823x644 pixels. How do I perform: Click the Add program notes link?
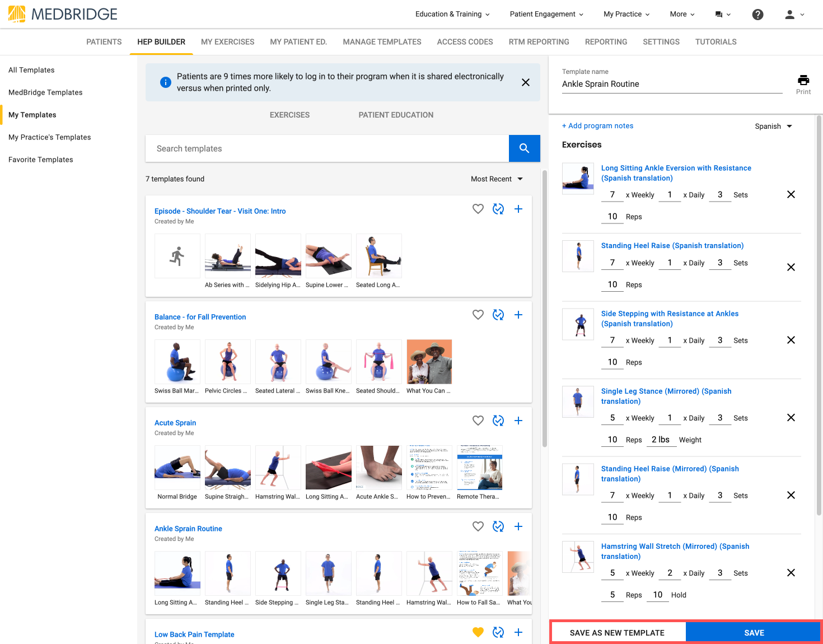[x=598, y=126]
